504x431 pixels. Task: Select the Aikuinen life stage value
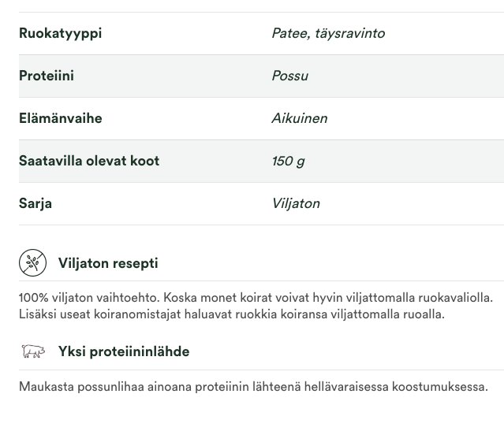point(299,119)
